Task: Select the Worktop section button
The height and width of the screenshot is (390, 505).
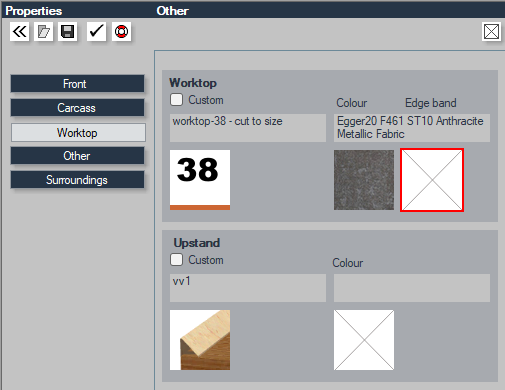Action: (x=78, y=132)
